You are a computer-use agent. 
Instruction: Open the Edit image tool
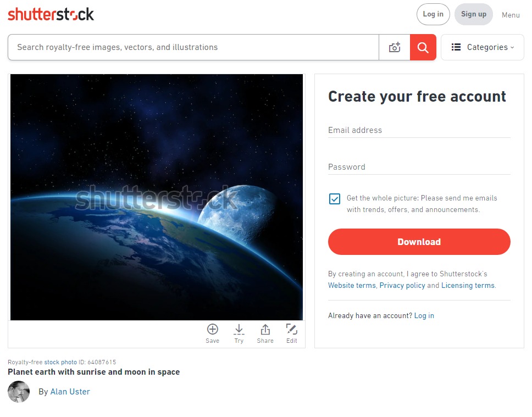pyautogui.click(x=291, y=334)
